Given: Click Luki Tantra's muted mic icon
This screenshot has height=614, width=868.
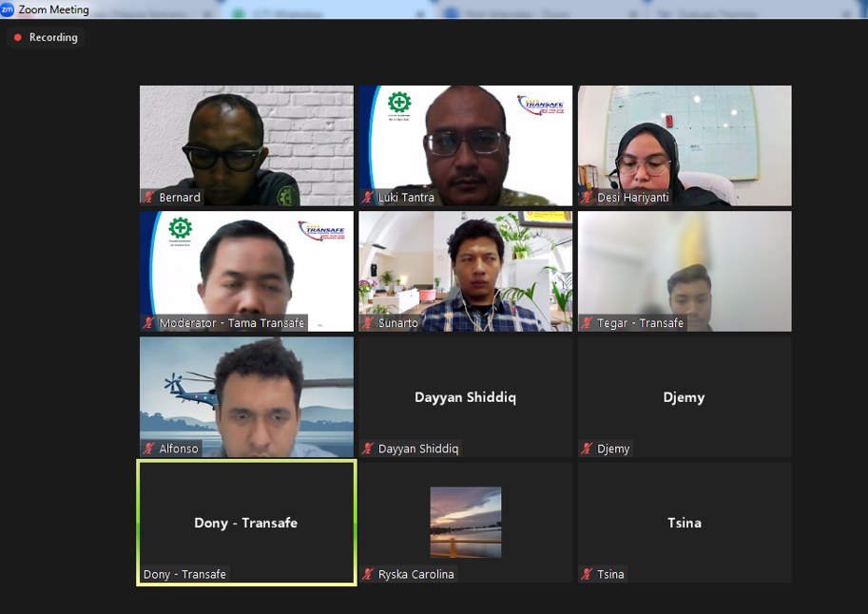Looking at the screenshot, I should (x=368, y=198).
